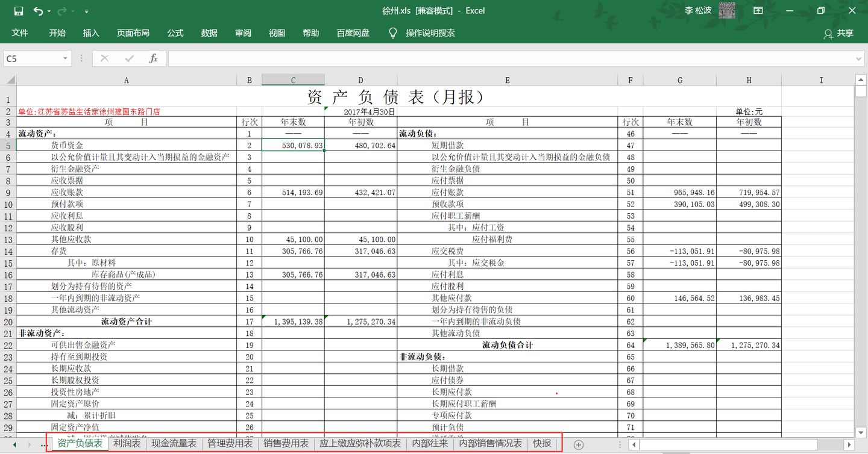This screenshot has height=454, width=868.
Task: Click the Insert Function fx icon
Action: tap(154, 58)
